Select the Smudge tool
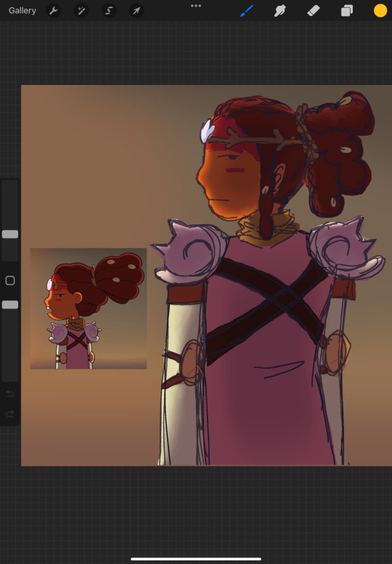Viewport: 392px width, 564px height. [279, 11]
